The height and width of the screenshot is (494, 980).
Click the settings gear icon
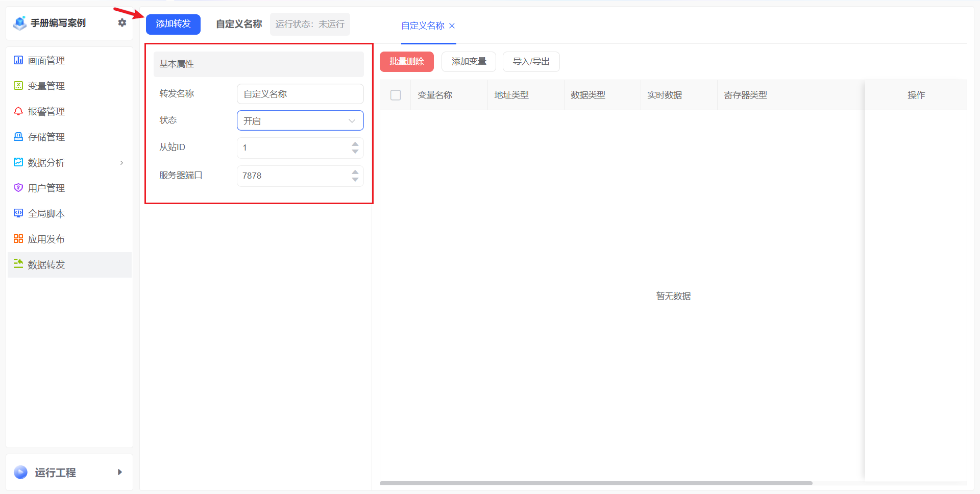(122, 23)
